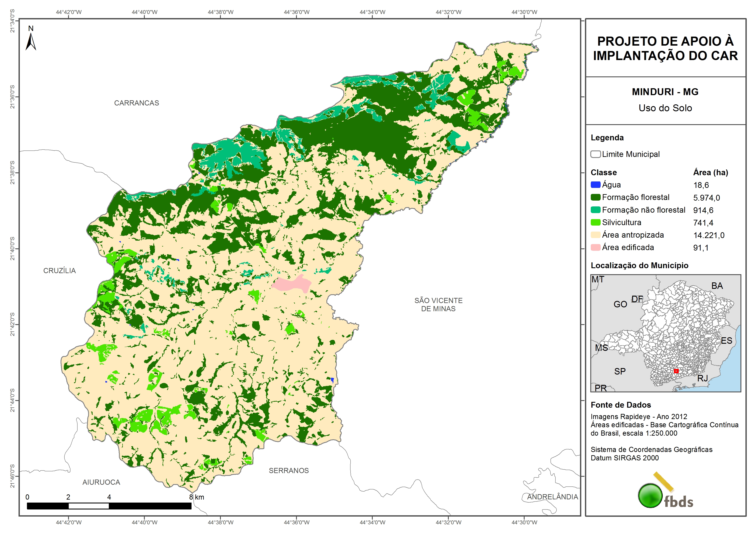Screen dimensions: 756x534
Task: Click the AIURUOCA municipality label
Action: [101, 482]
